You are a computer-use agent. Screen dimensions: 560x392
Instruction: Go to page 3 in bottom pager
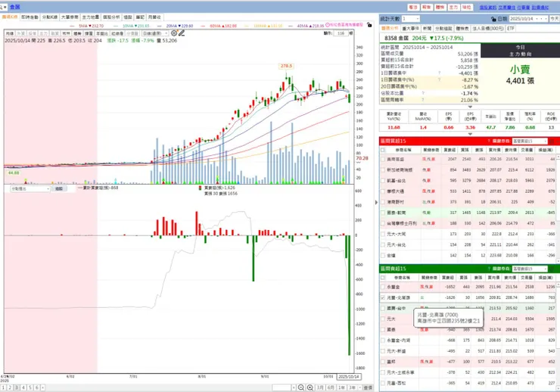pos(17,387)
